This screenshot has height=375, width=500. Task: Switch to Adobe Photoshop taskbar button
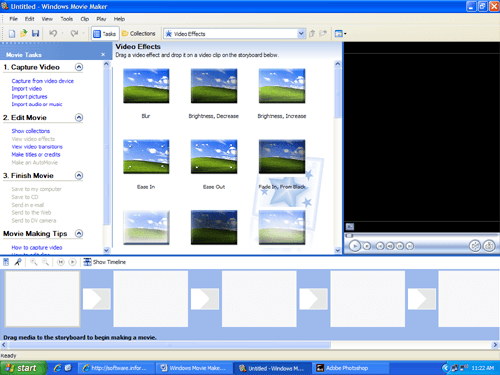[351, 368]
